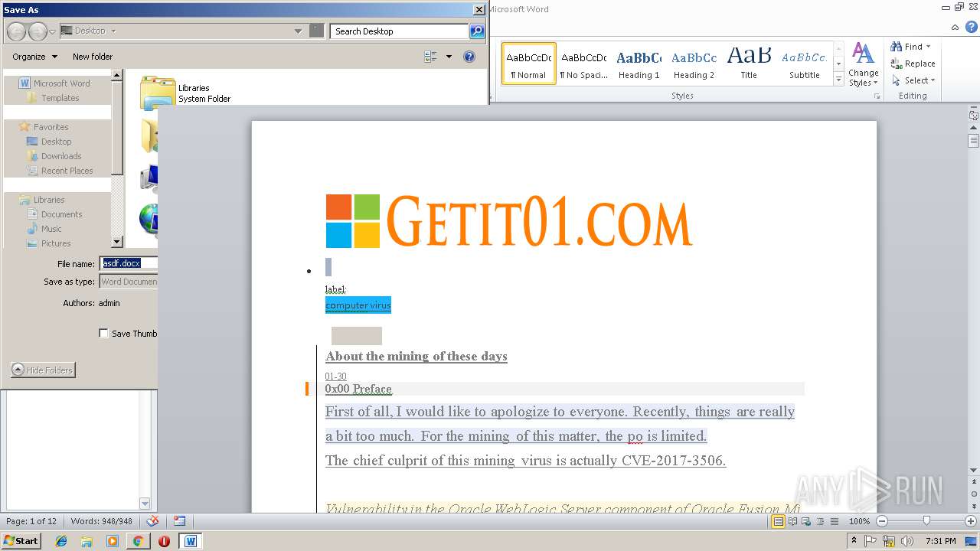
Task: Click the search magnifier icon in Save As
Action: 477,31
